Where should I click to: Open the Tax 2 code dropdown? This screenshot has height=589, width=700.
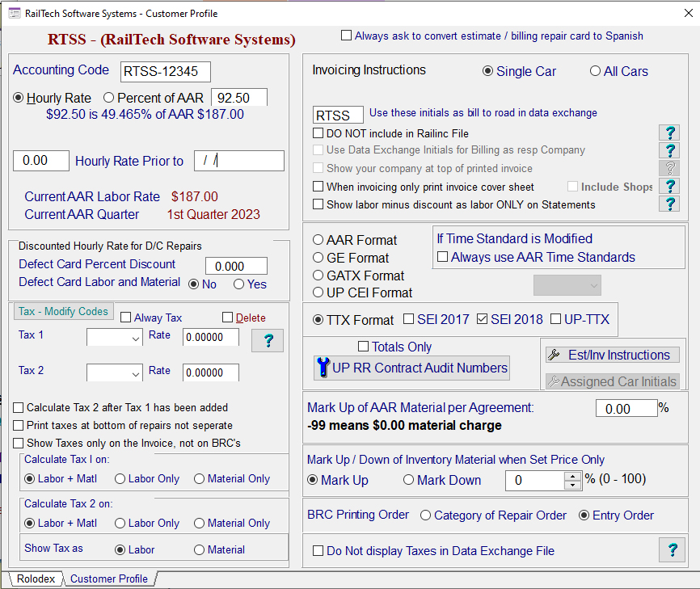pos(133,372)
